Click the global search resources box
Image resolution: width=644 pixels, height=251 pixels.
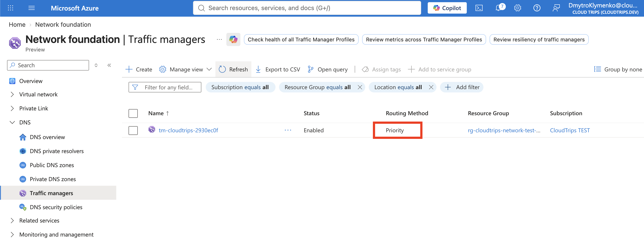(307, 8)
